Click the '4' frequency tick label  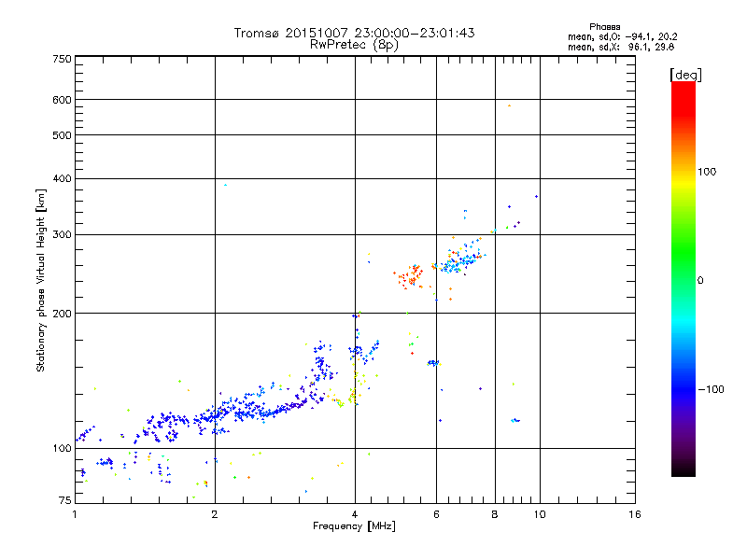pos(355,514)
